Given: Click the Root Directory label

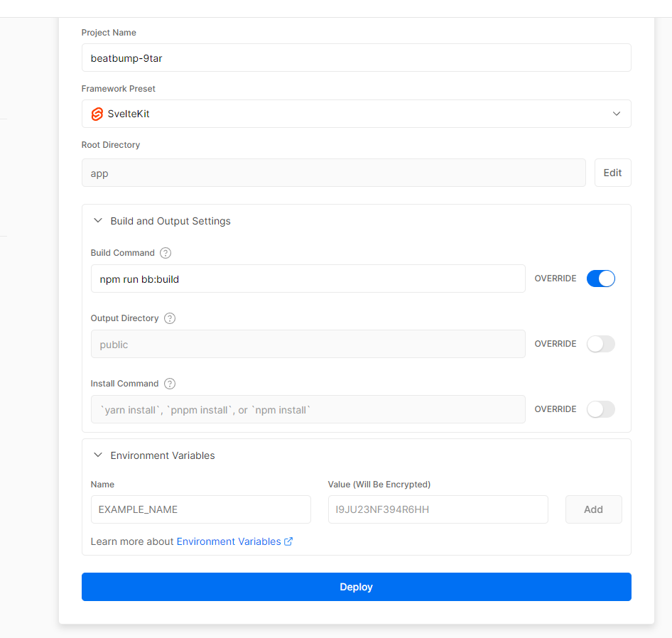Looking at the screenshot, I should 111,145.
